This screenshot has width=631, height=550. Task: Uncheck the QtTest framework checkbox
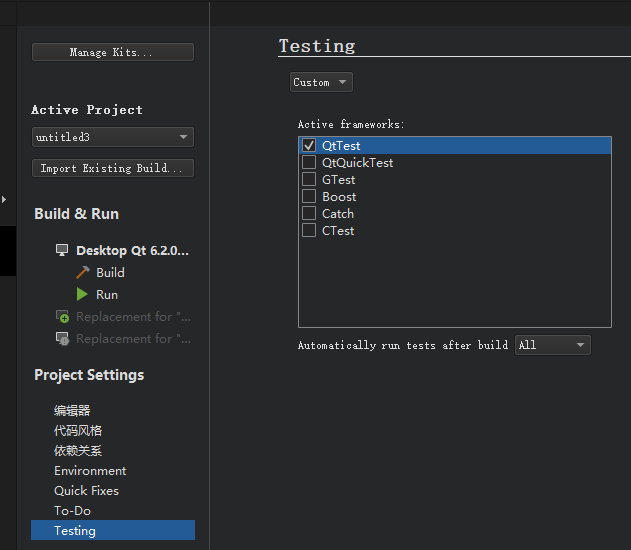pos(309,145)
